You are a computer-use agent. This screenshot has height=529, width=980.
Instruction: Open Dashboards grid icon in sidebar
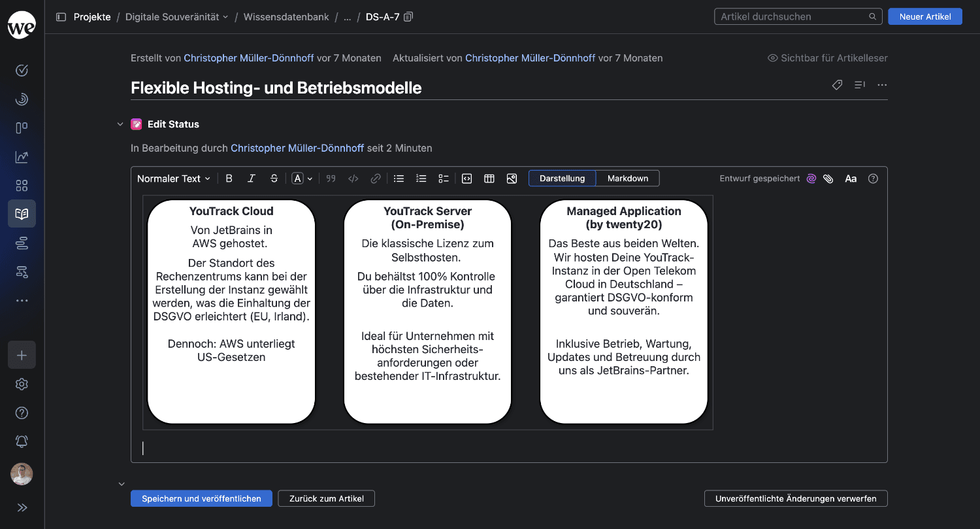(x=22, y=185)
